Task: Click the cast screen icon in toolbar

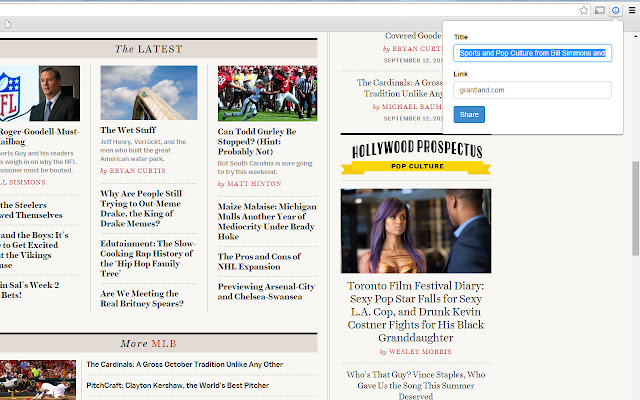Action: [x=600, y=10]
